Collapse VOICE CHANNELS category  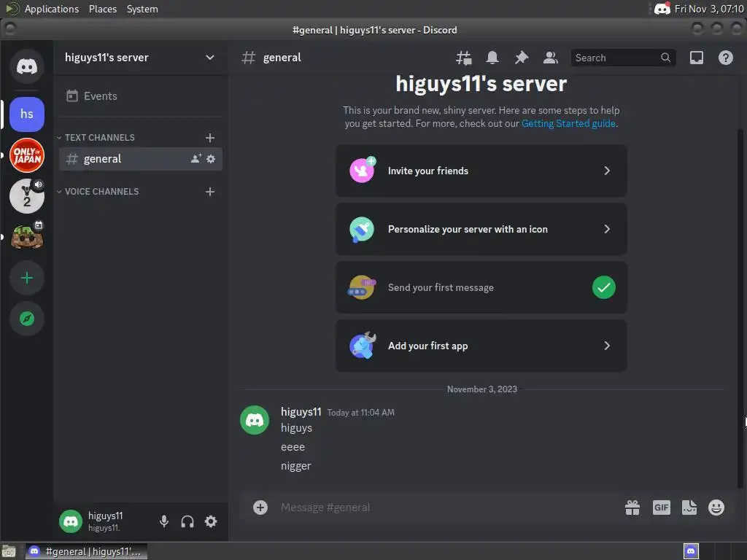(98, 192)
